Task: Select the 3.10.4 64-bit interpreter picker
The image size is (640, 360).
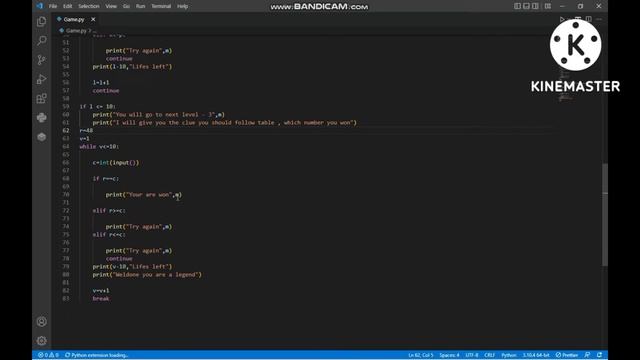Action: pos(536,355)
